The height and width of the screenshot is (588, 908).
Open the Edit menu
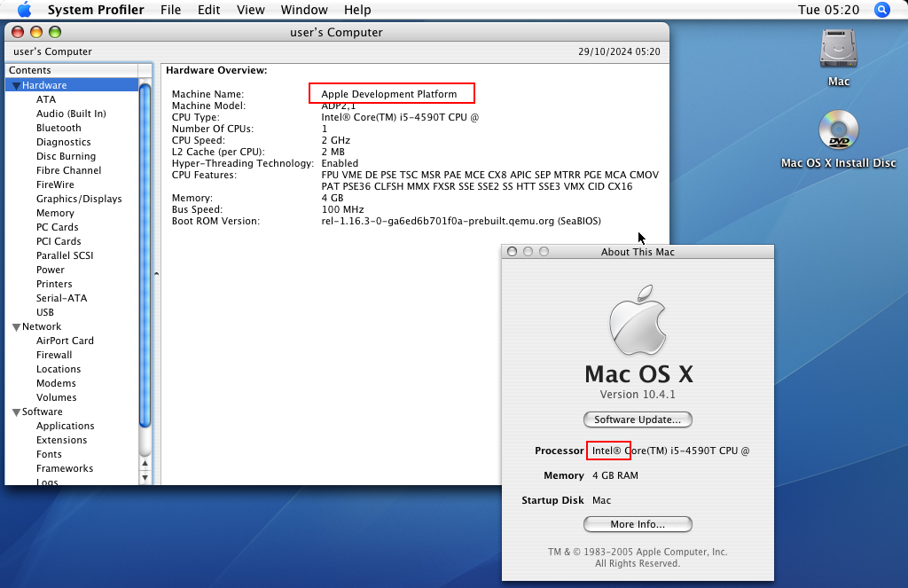209,10
